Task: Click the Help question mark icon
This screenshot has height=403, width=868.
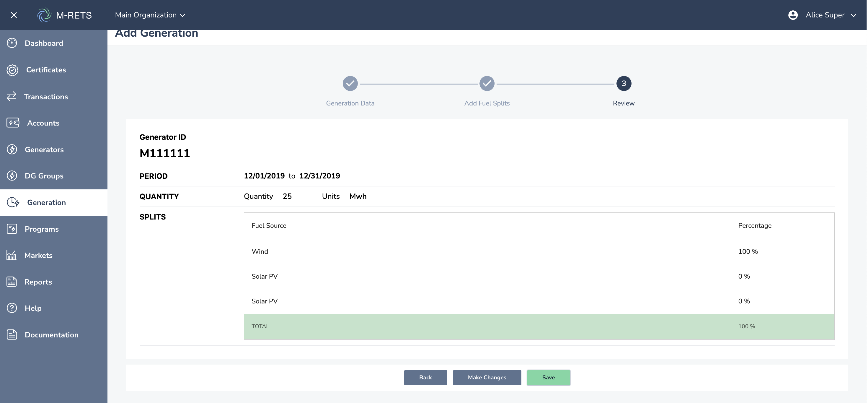Action: click(x=12, y=308)
